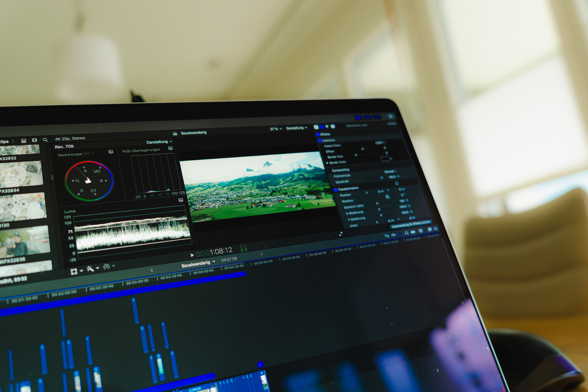Toggle the Effekte checkbox

click(318, 134)
